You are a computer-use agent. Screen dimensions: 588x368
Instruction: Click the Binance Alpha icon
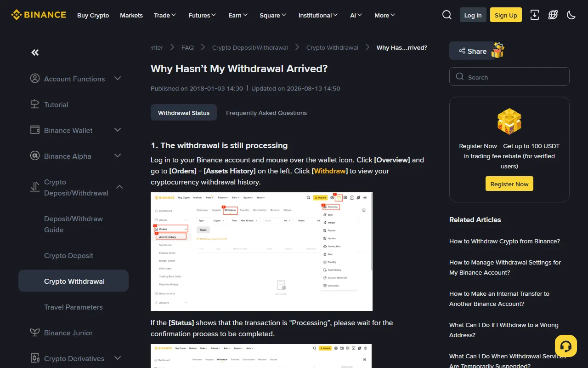point(35,156)
